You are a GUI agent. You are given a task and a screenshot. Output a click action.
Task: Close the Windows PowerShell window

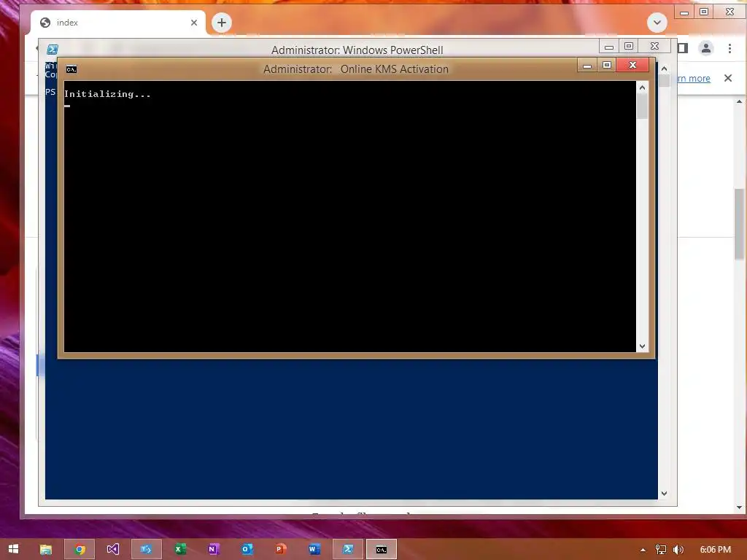point(654,46)
